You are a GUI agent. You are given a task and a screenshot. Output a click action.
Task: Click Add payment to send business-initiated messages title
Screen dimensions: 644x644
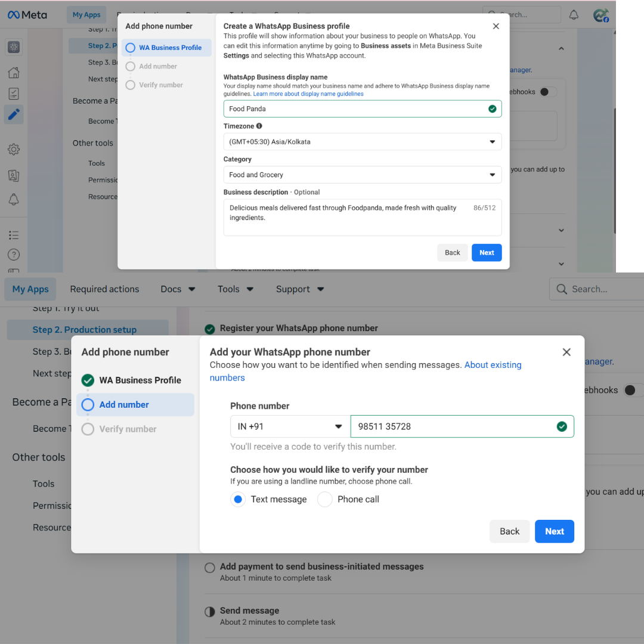coord(321,566)
